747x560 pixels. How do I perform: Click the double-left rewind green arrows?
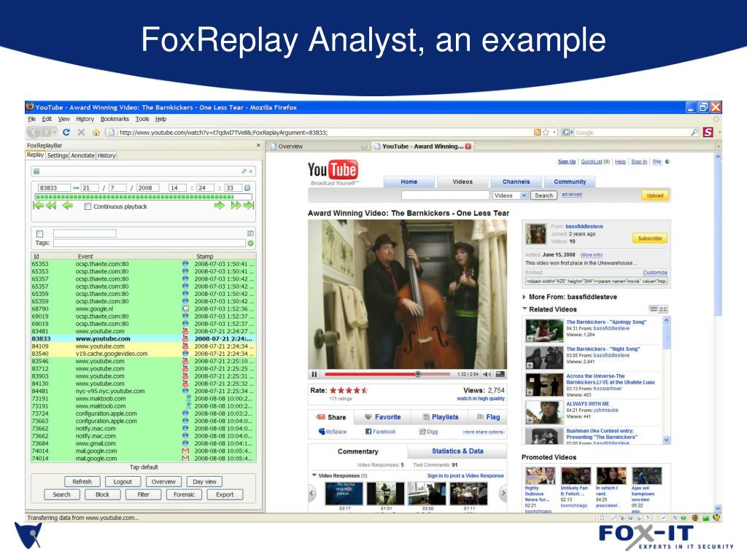coord(51,206)
